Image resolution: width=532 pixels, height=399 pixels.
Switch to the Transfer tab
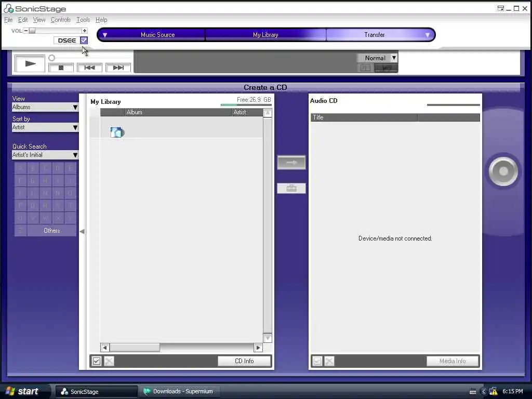(x=375, y=35)
